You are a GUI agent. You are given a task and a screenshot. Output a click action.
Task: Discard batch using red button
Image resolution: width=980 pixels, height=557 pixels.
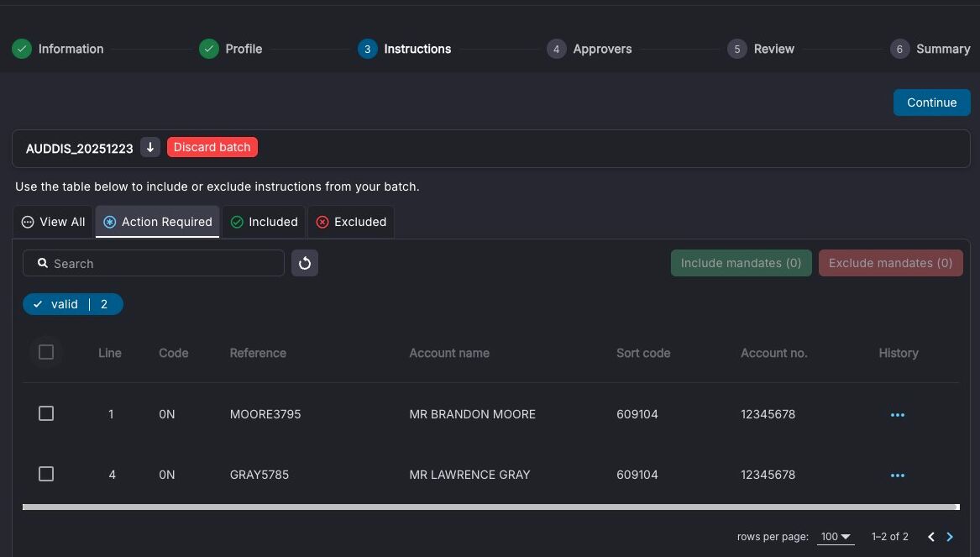point(212,148)
